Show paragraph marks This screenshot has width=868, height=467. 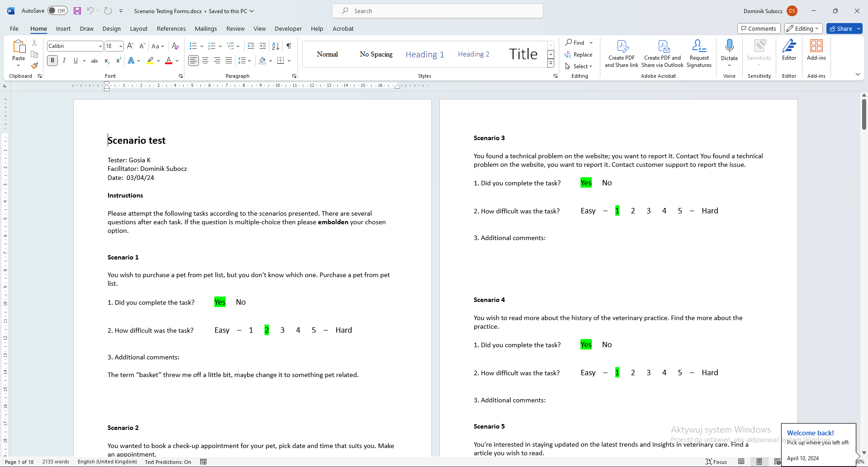pos(289,46)
